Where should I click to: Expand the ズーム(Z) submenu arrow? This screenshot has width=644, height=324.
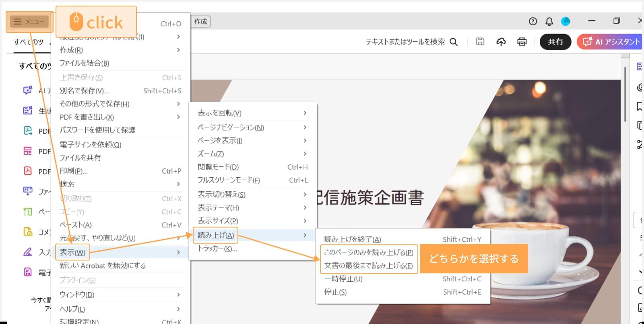(305, 154)
